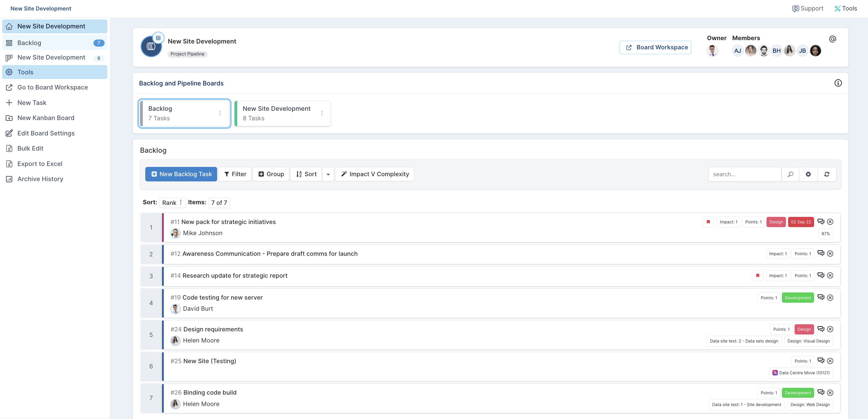Remove task #11 using its circle-x icon
Image resolution: width=868 pixels, height=419 pixels.
830,222
